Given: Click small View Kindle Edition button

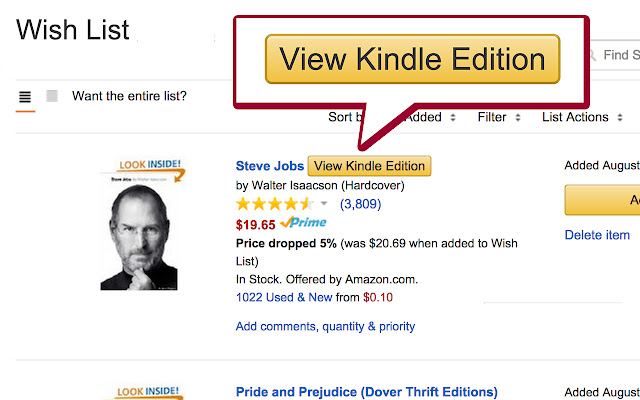Looking at the screenshot, I should pos(369,166).
